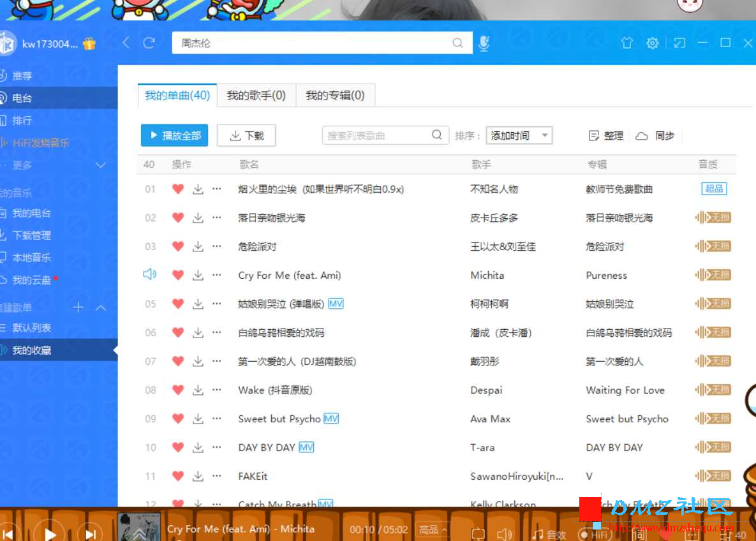Toggle heart for 第一次爱的人
The width and height of the screenshot is (756, 541).
(x=178, y=360)
